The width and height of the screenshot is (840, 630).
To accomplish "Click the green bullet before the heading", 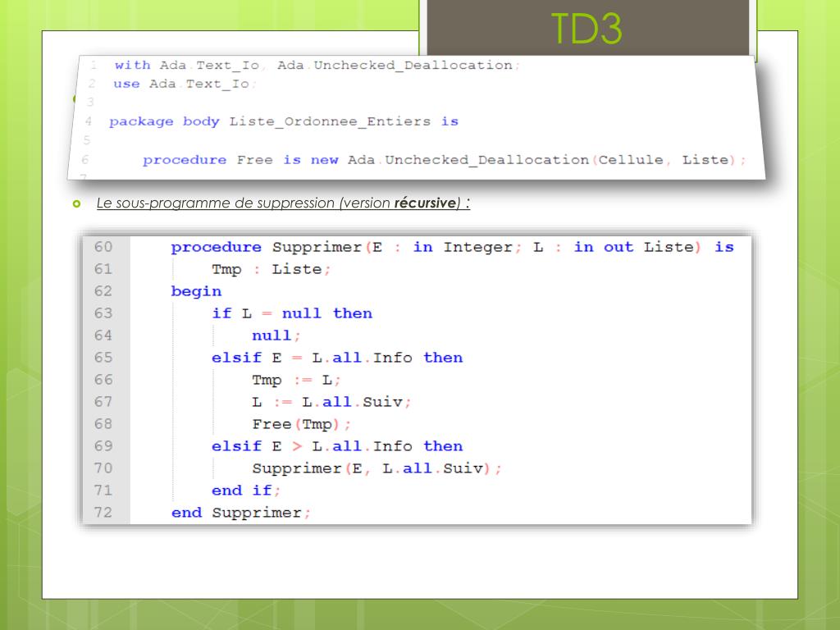I will pos(76,203).
